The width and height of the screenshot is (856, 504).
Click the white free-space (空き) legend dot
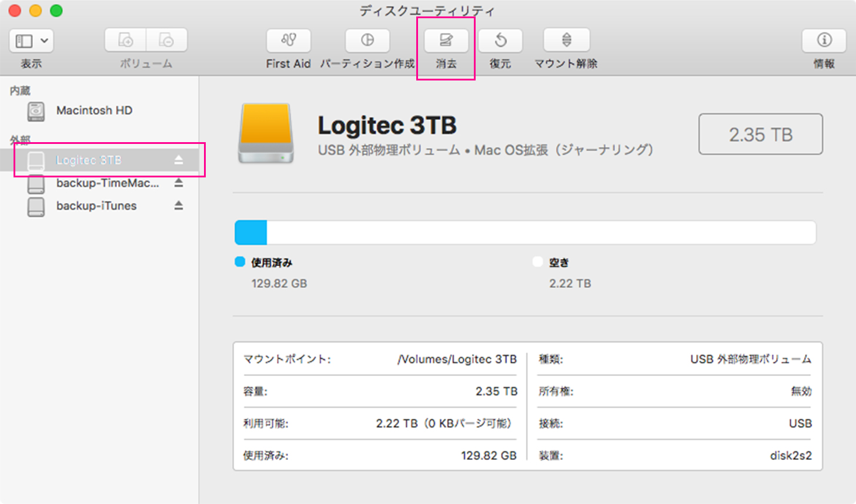537,262
